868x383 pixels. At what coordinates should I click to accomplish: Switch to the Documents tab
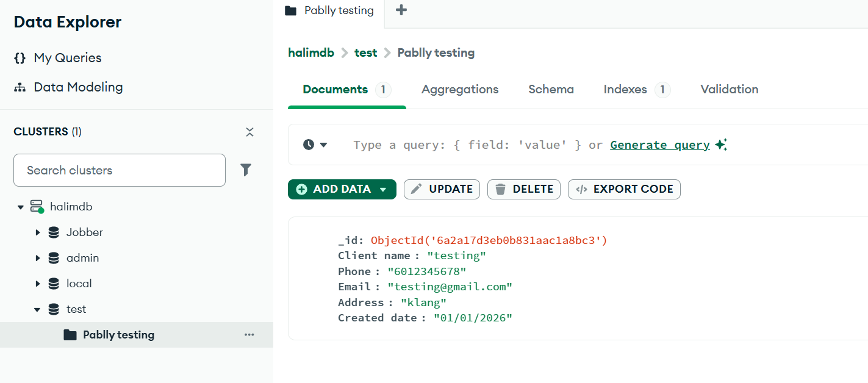click(x=346, y=90)
